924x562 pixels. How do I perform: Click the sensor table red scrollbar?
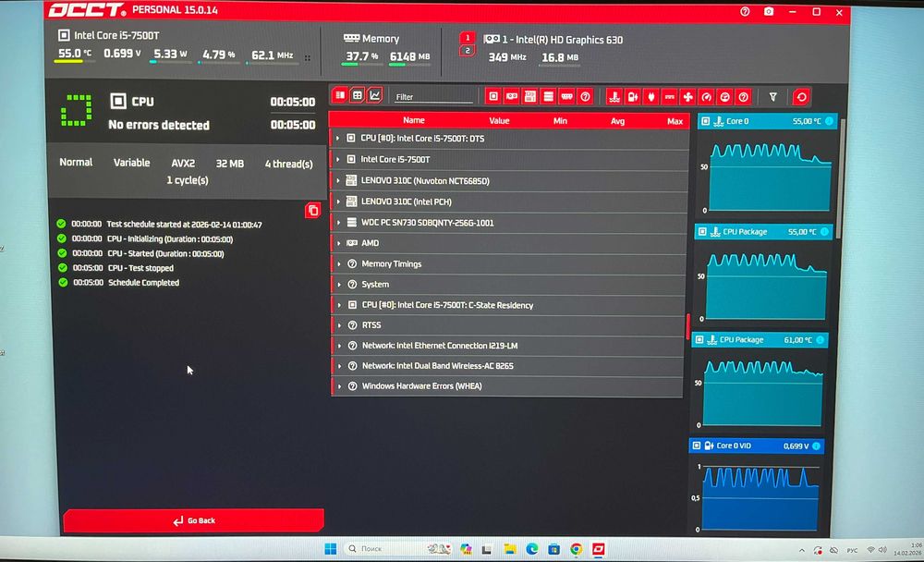pyautogui.click(x=687, y=326)
